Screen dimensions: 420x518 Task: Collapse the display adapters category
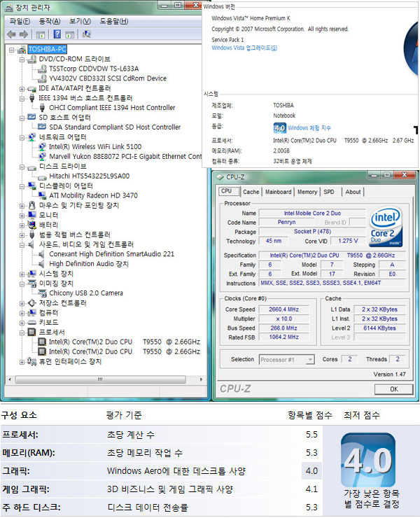(22, 186)
